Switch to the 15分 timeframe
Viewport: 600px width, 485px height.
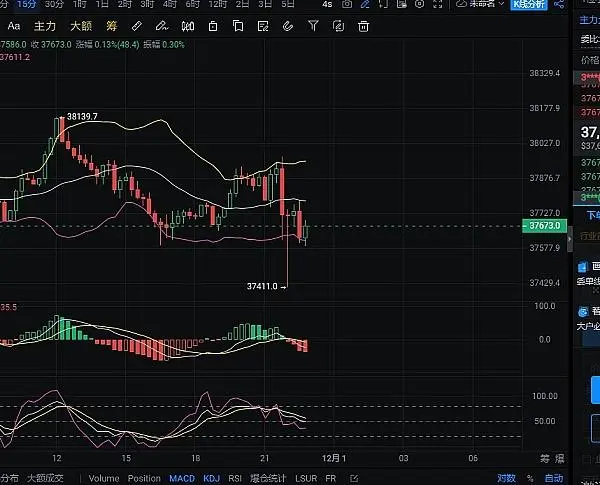point(27,4)
